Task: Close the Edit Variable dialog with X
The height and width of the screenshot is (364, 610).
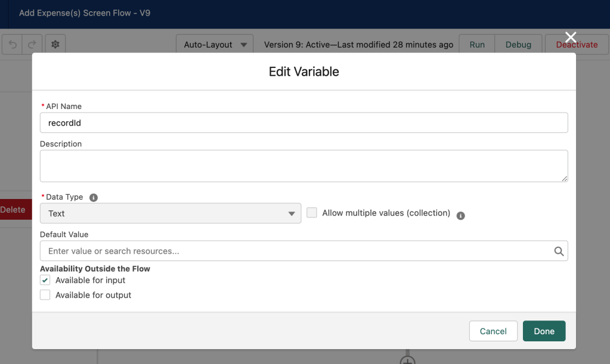Action: pyautogui.click(x=571, y=38)
